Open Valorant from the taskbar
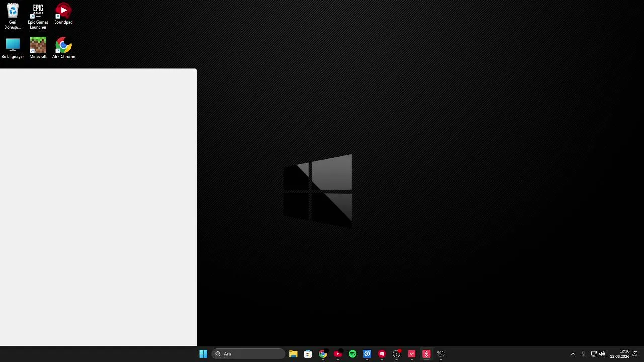The height and width of the screenshot is (362, 644). click(x=412, y=354)
